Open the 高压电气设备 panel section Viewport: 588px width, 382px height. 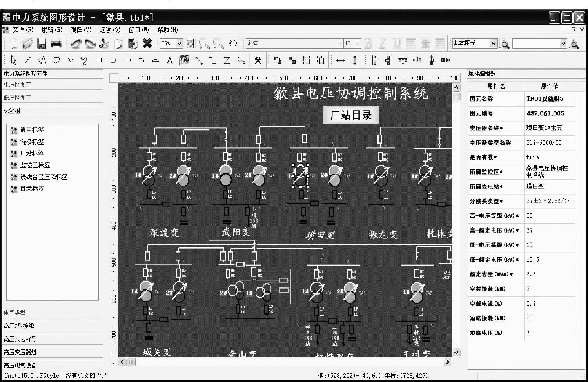tap(53, 365)
